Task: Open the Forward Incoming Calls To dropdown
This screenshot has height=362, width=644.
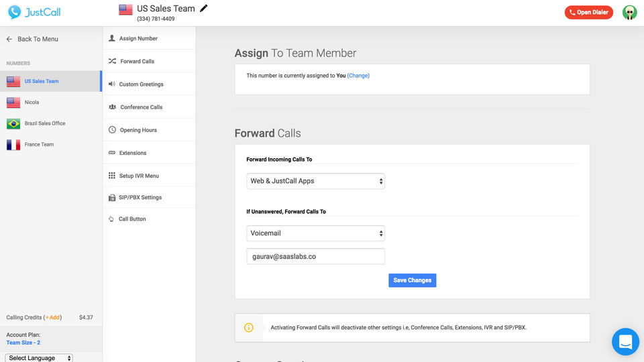Action: point(315,181)
